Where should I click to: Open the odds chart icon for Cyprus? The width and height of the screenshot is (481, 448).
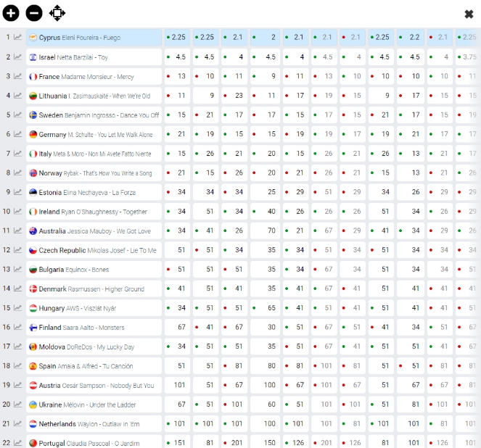[x=18, y=38]
